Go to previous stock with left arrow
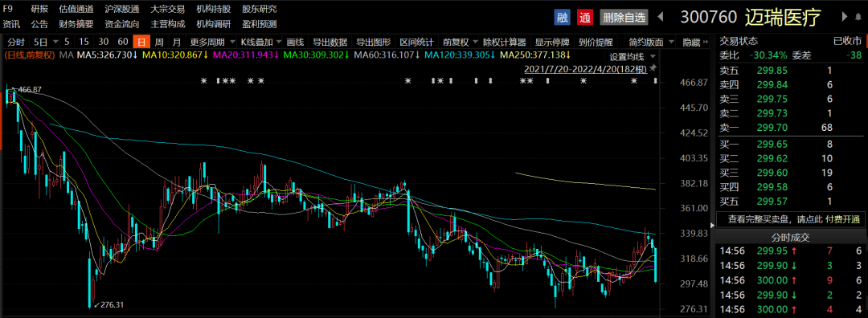The image size is (868, 318). click(x=660, y=17)
